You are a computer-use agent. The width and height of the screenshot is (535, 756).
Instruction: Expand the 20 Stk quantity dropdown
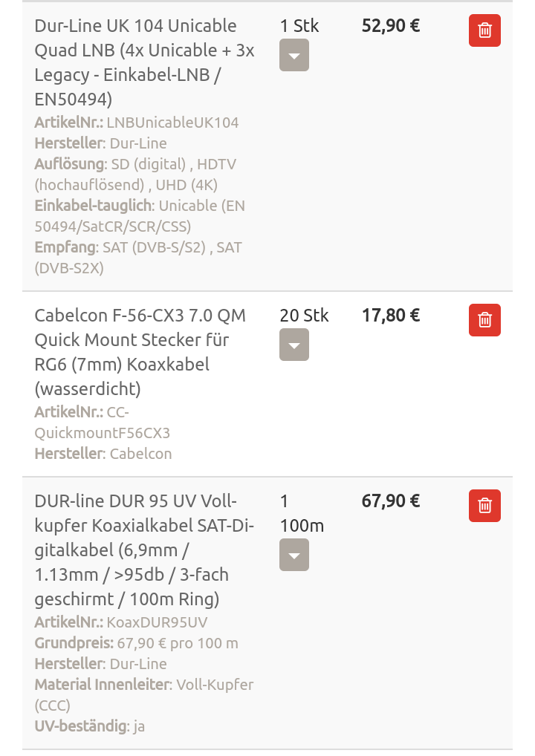[294, 345]
